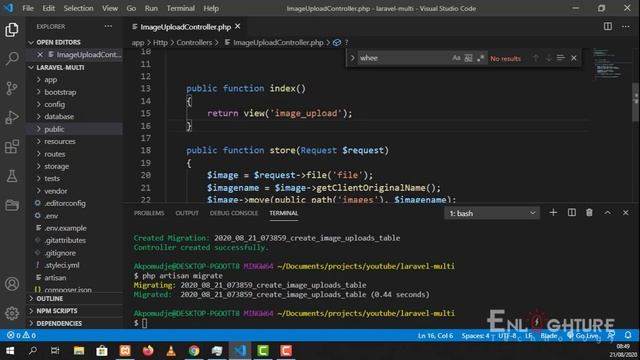The image size is (640, 360).
Task: Open Chrome from the taskbar
Action: 194,351
